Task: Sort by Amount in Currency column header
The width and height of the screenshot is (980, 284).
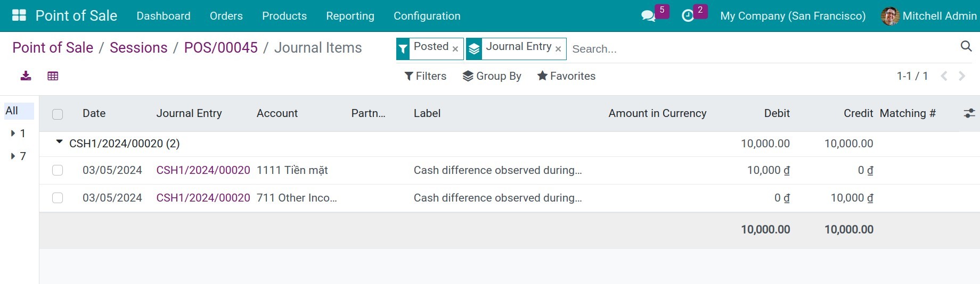Action: 657,113
